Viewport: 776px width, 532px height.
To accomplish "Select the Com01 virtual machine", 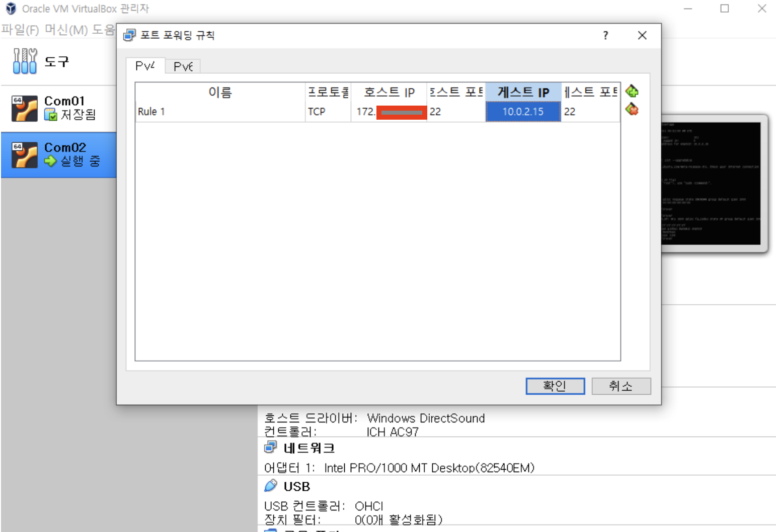I will (x=58, y=109).
